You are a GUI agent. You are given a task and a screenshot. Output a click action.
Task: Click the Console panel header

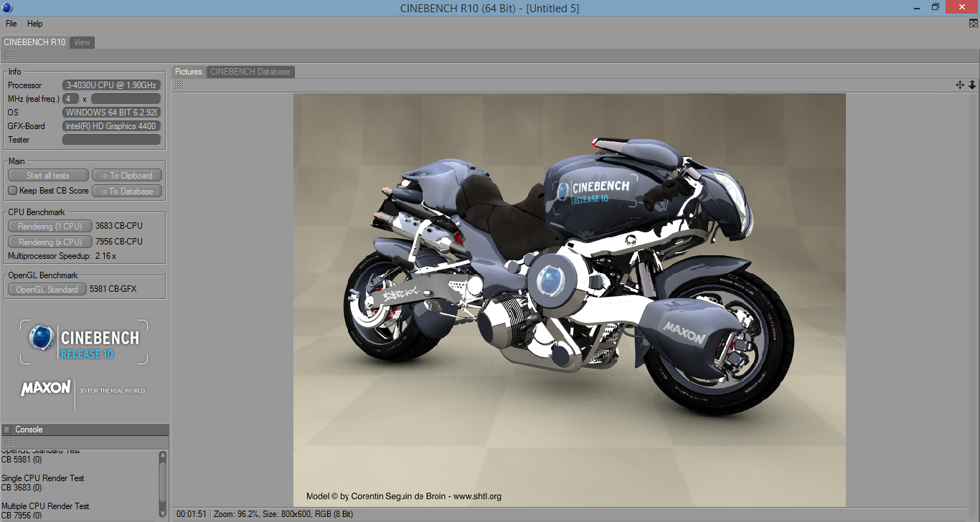coord(85,430)
